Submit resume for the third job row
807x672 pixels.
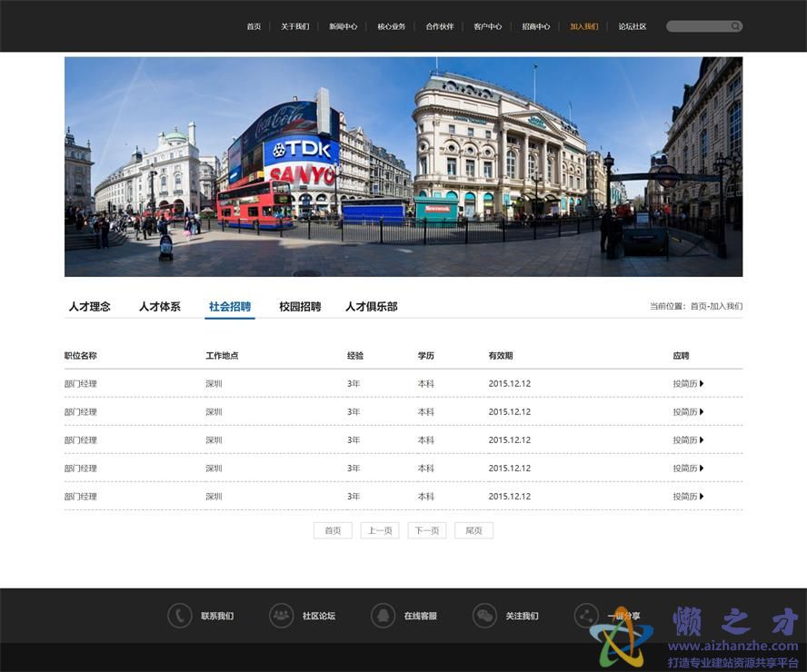coord(686,440)
